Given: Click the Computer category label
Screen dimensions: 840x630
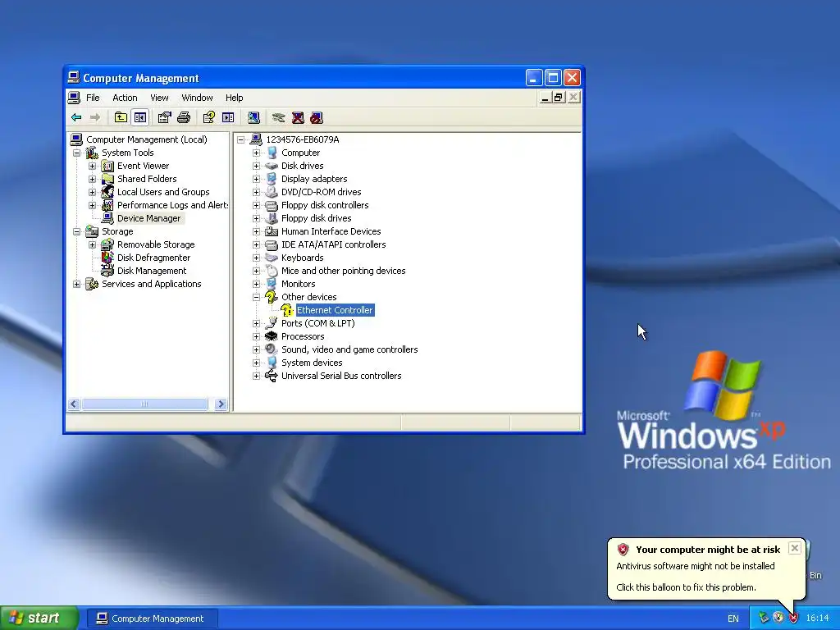Looking at the screenshot, I should coord(300,153).
